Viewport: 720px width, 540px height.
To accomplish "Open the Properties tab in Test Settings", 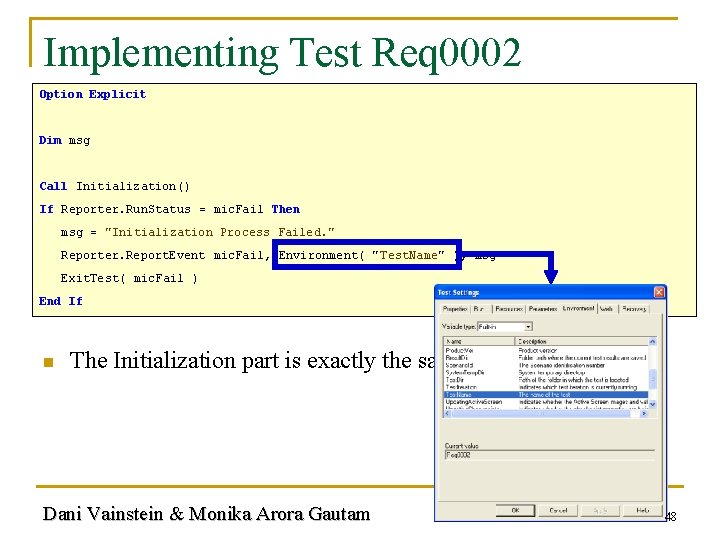I will click(454, 309).
